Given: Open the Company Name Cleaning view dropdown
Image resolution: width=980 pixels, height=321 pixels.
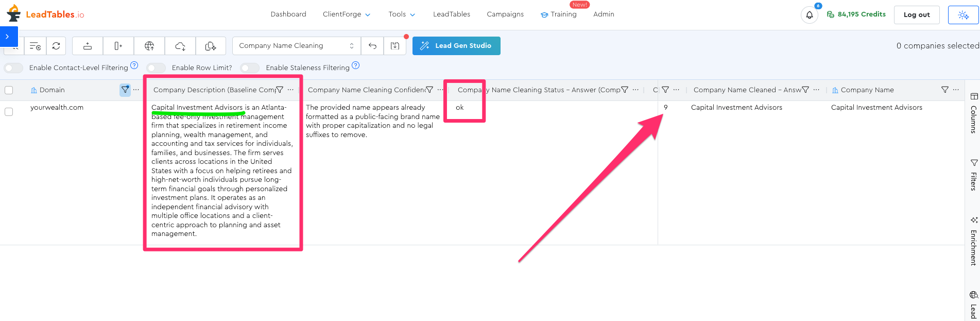Looking at the screenshot, I should point(296,46).
